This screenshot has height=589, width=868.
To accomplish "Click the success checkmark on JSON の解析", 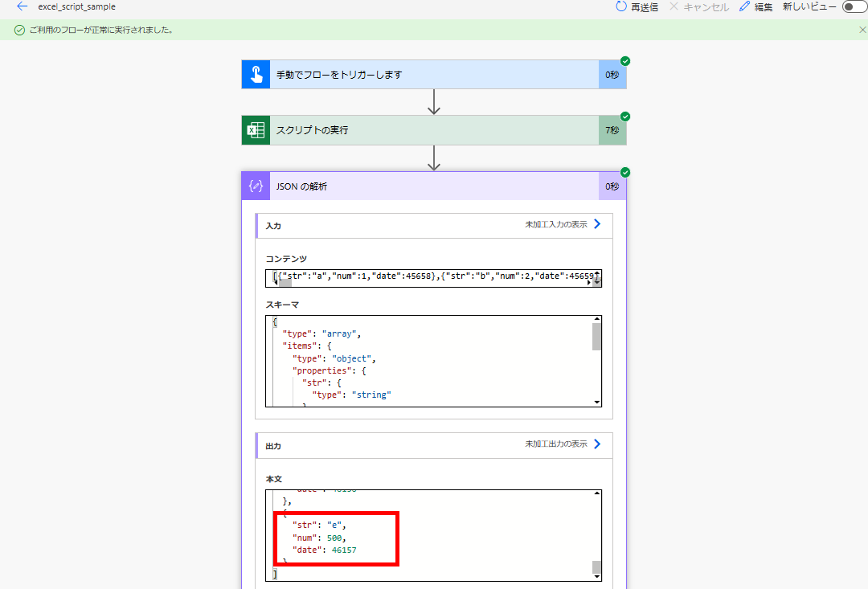I will tap(626, 172).
